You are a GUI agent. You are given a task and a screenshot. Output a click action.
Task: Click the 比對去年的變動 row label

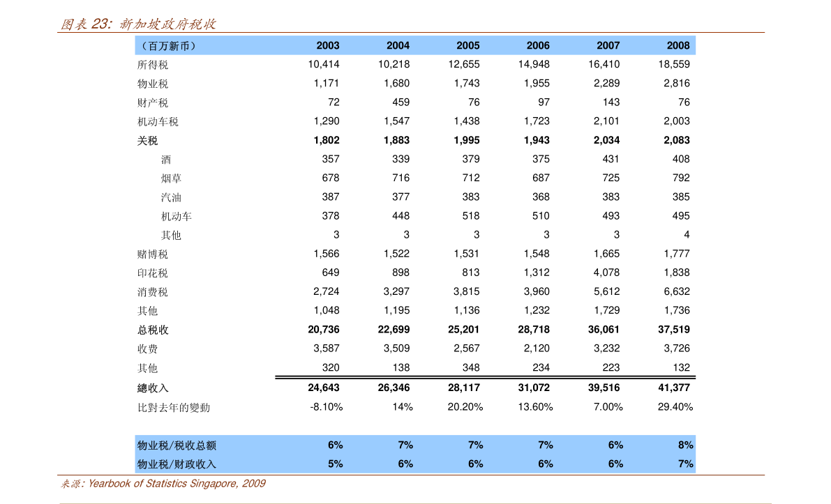coord(174,408)
